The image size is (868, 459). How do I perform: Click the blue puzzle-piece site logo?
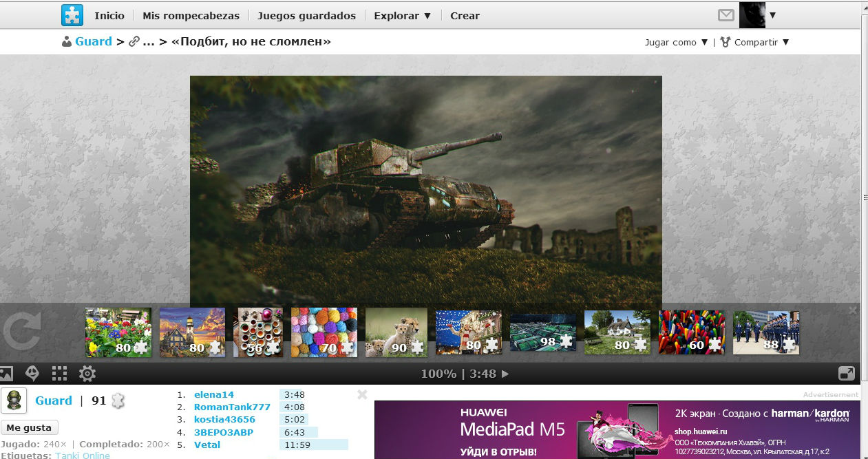72,15
